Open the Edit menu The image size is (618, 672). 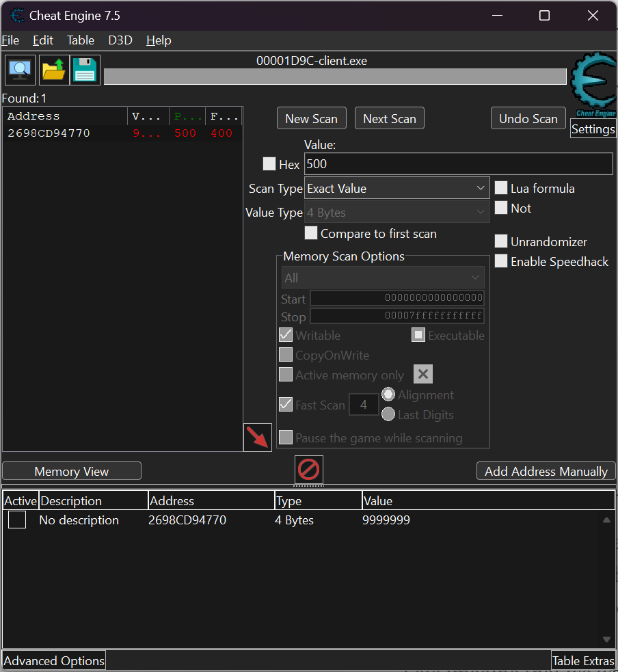coord(43,40)
